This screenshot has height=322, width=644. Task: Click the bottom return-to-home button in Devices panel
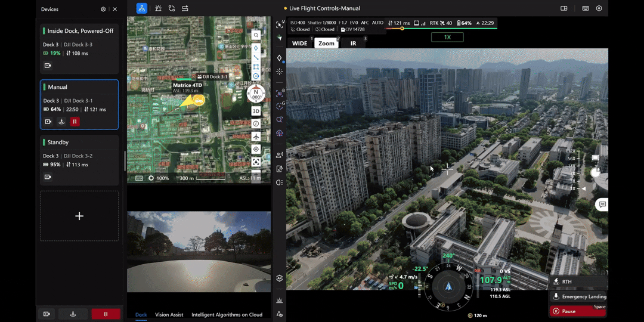73,314
